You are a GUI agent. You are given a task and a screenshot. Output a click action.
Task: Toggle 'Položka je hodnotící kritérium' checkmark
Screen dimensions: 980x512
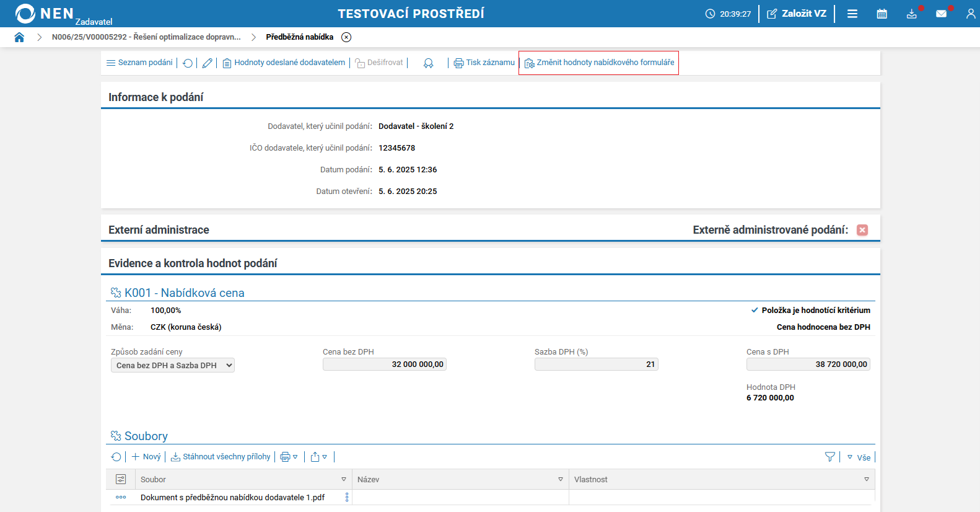[x=755, y=310]
